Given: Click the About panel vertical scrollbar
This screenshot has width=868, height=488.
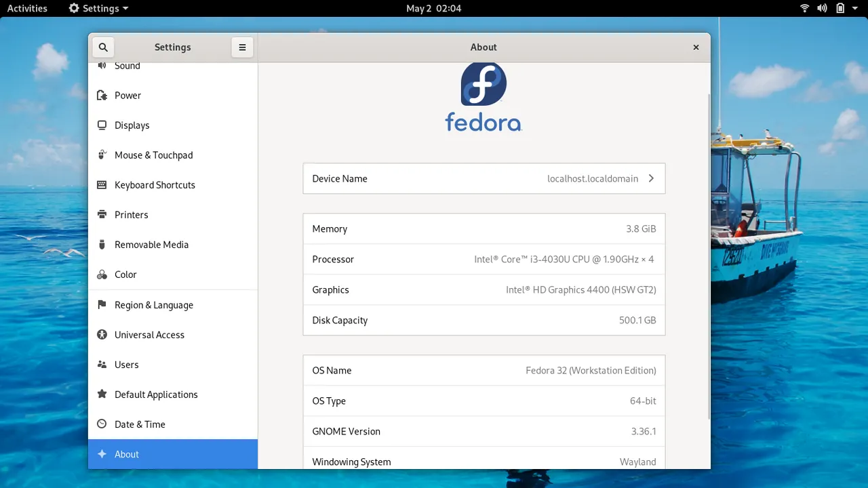Looking at the screenshot, I should [708, 256].
